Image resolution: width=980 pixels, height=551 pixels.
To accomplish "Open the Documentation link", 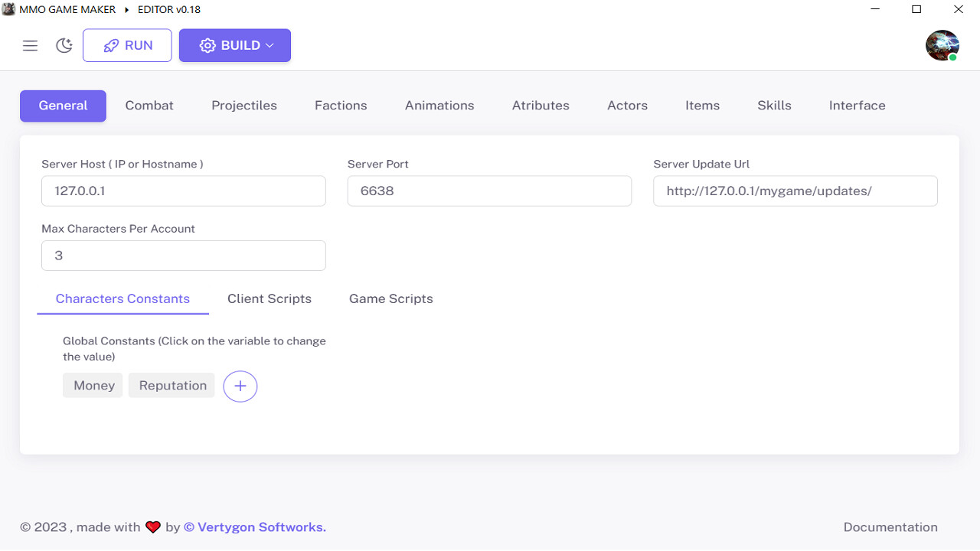I will tap(890, 527).
